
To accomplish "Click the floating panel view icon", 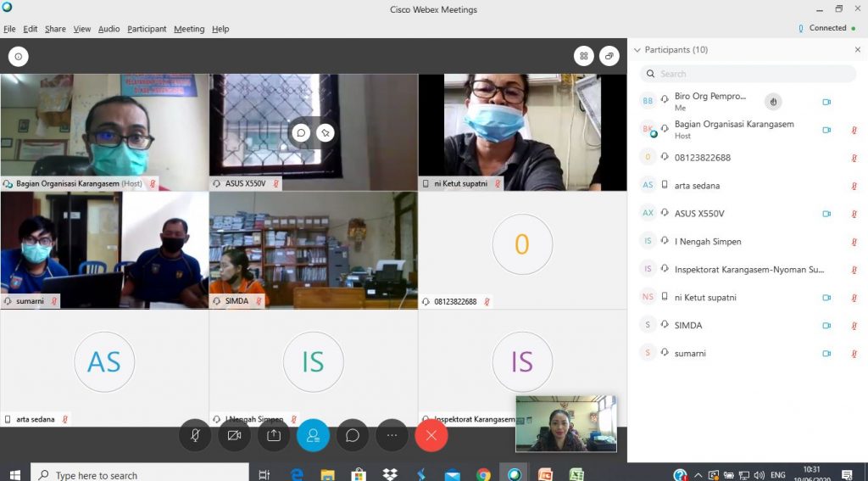I will tap(609, 56).
